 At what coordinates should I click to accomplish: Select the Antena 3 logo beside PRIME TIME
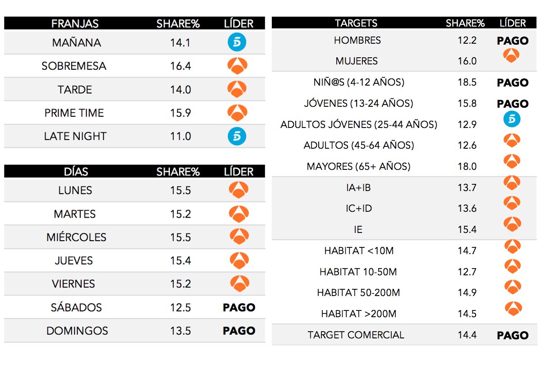[238, 113]
